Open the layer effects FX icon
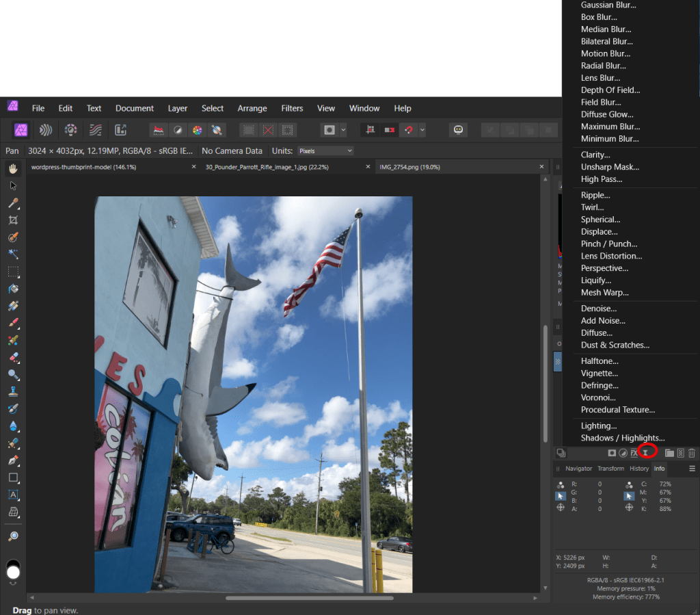The image size is (700, 615). pos(634,453)
